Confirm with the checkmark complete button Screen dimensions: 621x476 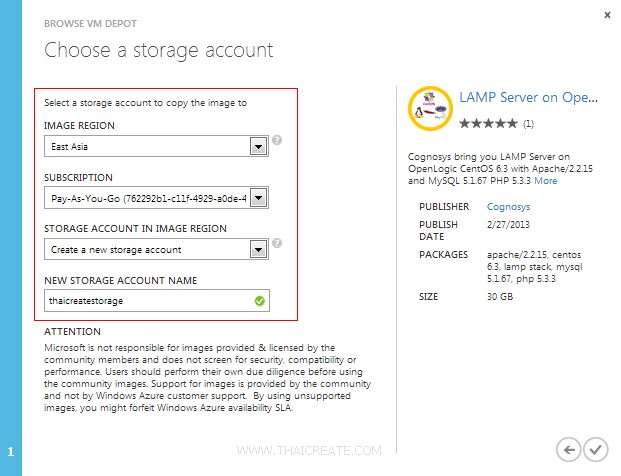click(596, 449)
